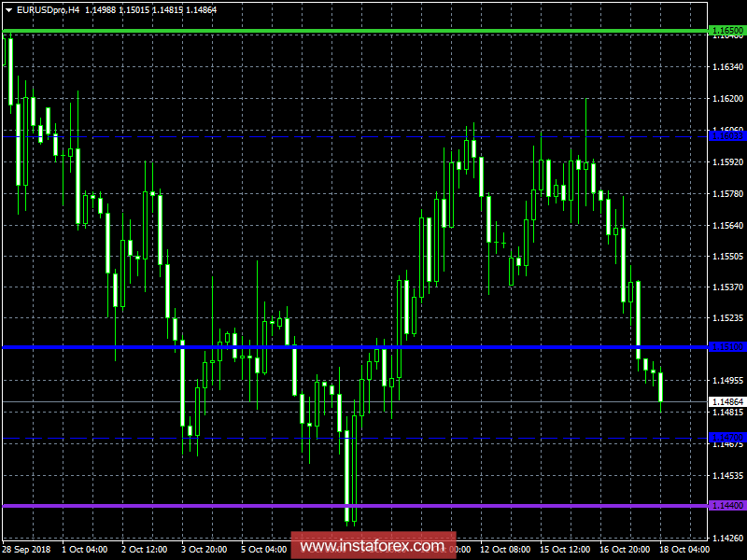The height and width of the screenshot is (560, 747).
Task: Click the 18 Oct 04:00 time marker
Action: point(684,550)
